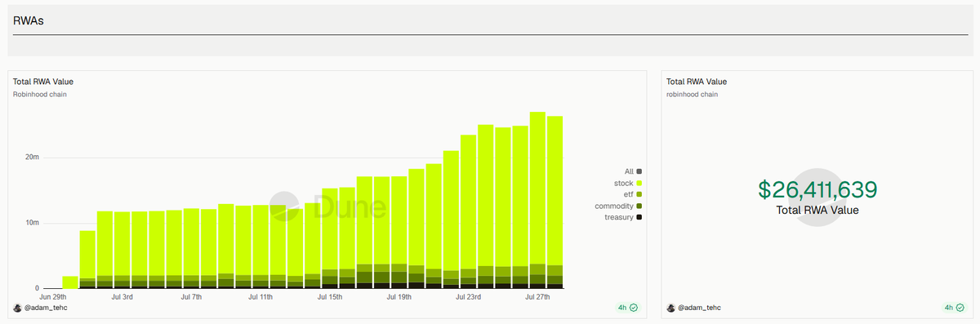Toggle the treasury series in the legend
Image resolution: width=980 pixels, height=324 pixels.
point(623,217)
